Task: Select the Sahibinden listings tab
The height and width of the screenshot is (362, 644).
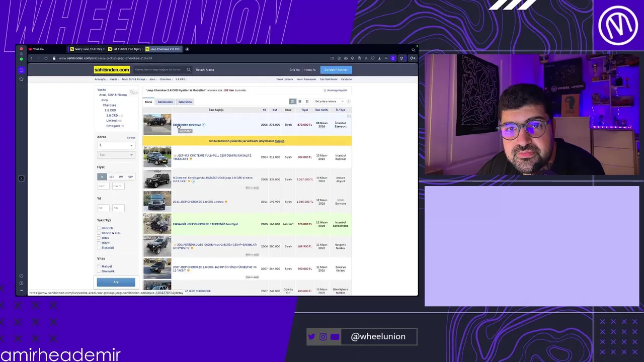Action: pyautogui.click(x=165, y=102)
